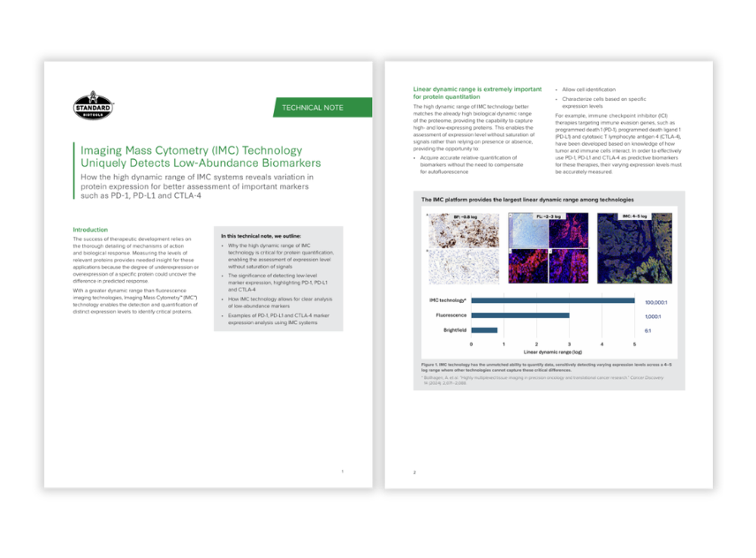Click the 'Fluorescence' bar in the chart
Image resolution: width=756 pixels, height=558 pixels.
pos(520,316)
